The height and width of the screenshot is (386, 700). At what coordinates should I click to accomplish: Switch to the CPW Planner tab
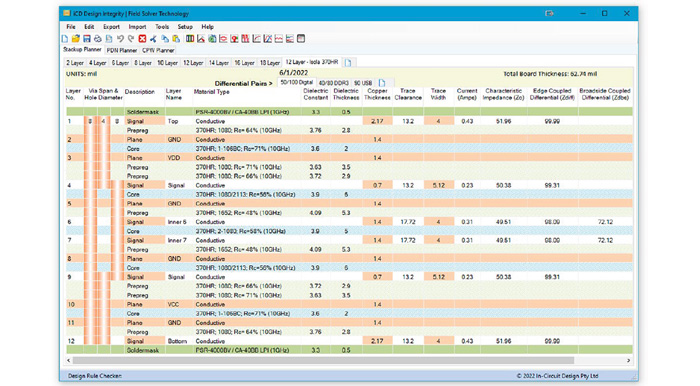click(x=158, y=50)
